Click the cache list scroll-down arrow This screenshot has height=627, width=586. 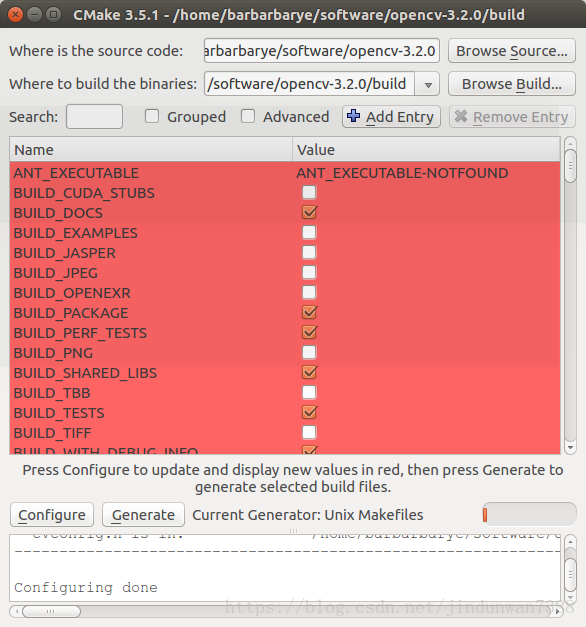tap(570, 447)
